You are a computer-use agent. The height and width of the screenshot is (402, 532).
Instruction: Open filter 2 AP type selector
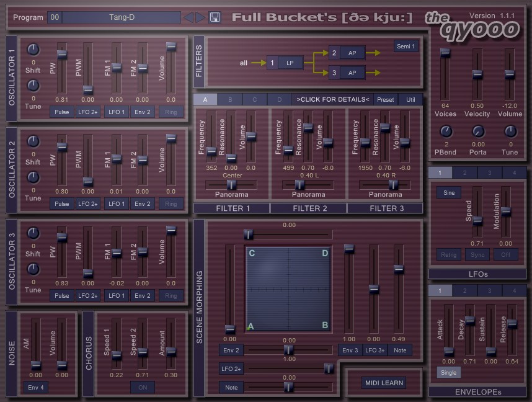coord(352,53)
